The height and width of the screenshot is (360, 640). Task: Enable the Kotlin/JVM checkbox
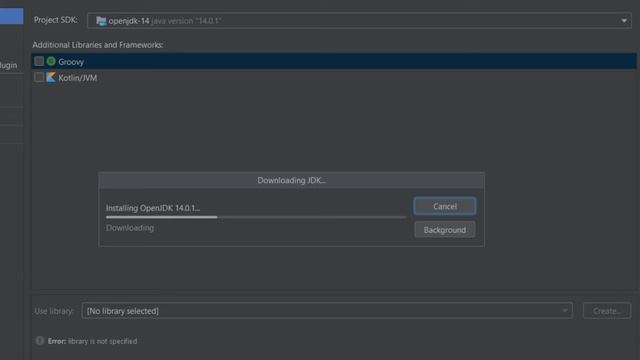(x=39, y=77)
